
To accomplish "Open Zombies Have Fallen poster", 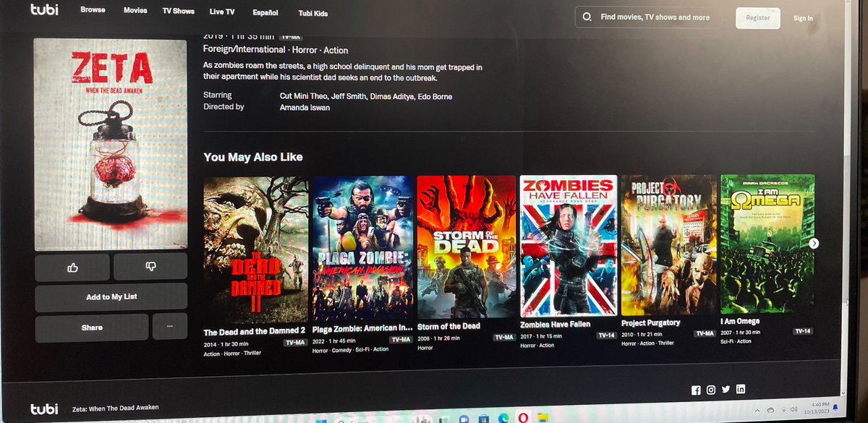I will [569, 246].
